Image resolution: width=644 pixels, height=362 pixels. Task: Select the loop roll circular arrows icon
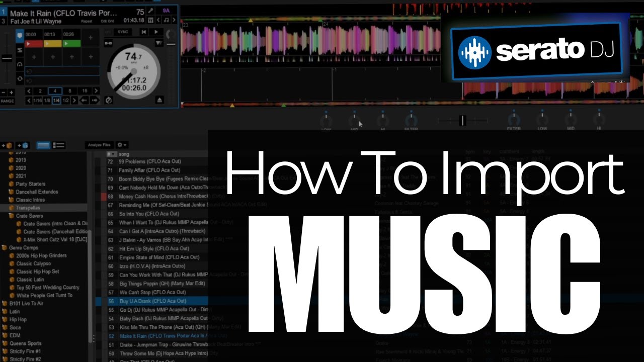click(x=20, y=78)
